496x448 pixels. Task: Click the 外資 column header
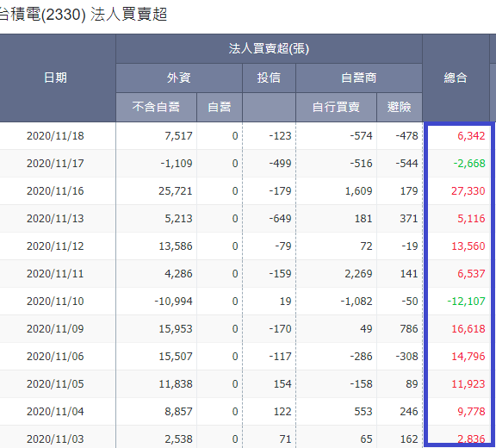[179, 78]
